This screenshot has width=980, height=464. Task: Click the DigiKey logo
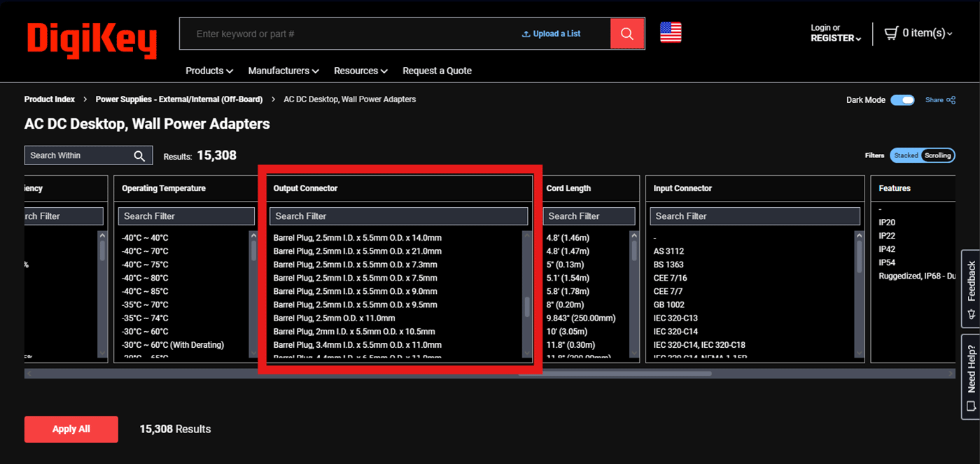pyautogui.click(x=92, y=41)
